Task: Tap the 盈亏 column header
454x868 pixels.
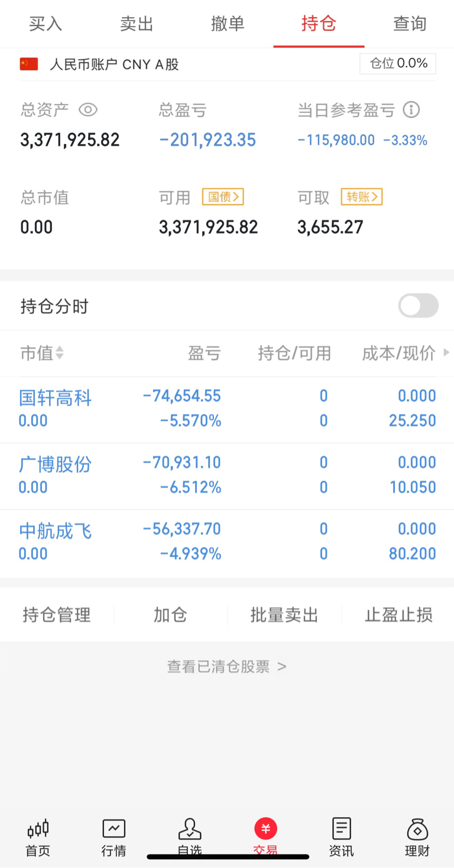Action: 205,353
